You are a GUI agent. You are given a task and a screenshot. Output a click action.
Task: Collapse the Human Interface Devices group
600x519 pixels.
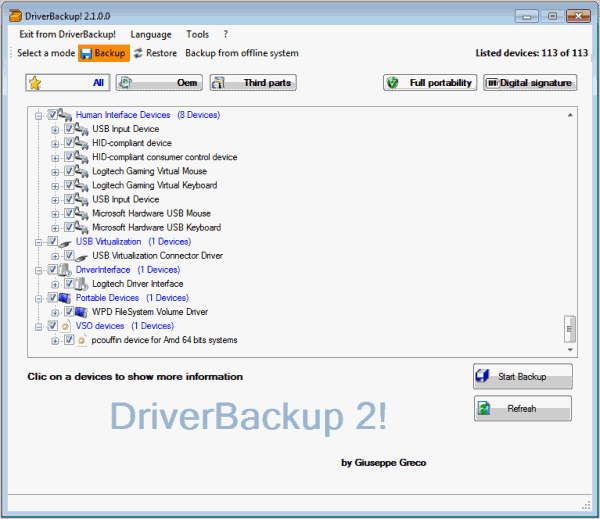(x=39, y=116)
